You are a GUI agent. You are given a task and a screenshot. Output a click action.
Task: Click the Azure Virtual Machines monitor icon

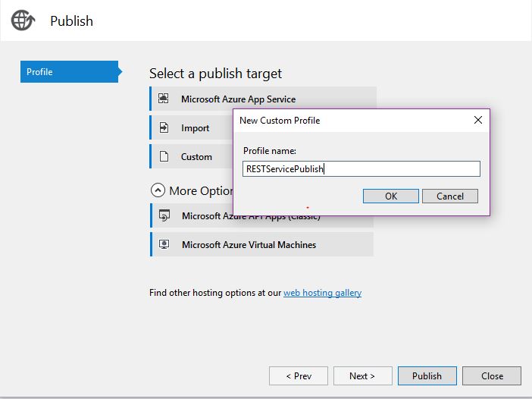pyautogui.click(x=164, y=245)
